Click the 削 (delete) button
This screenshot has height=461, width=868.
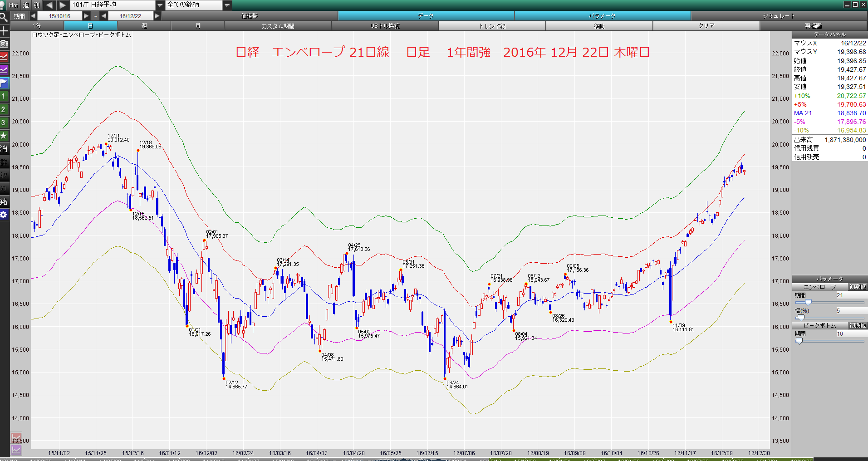pos(37,5)
